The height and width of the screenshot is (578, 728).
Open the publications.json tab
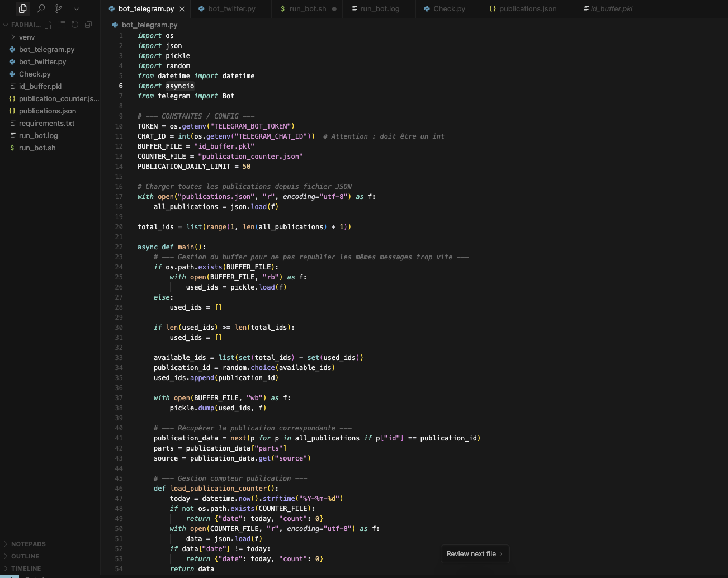coord(527,9)
